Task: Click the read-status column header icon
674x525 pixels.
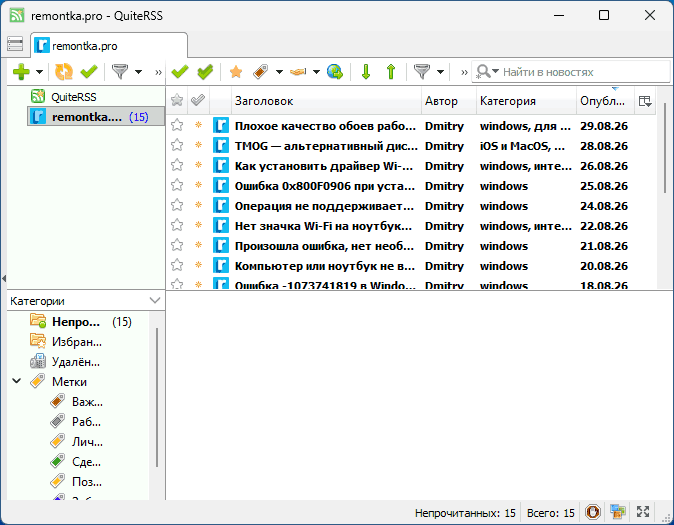Action: pyautogui.click(x=198, y=101)
